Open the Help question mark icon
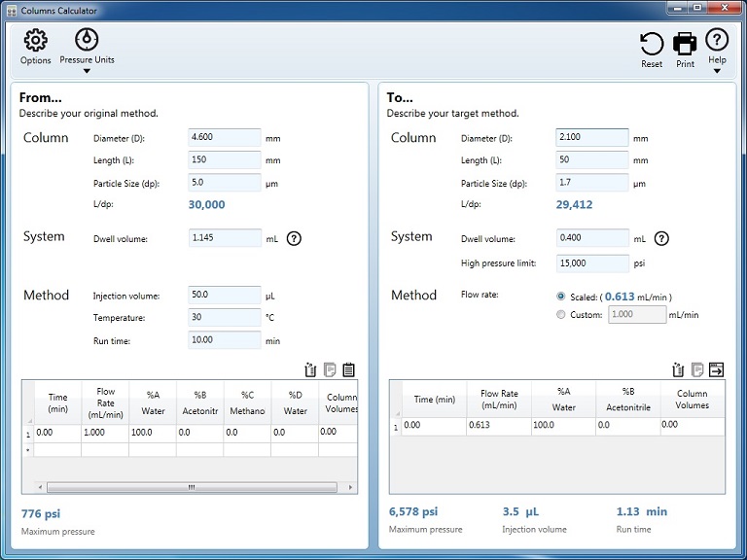 pyautogui.click(x=717, y=40)
